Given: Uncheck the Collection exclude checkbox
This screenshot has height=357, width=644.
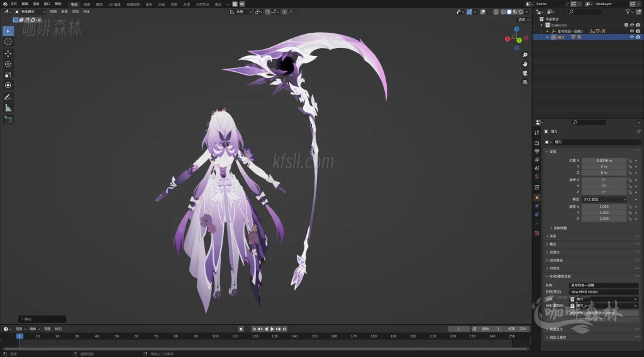Looking at the screenshot, I should click(x=626, y=25).
